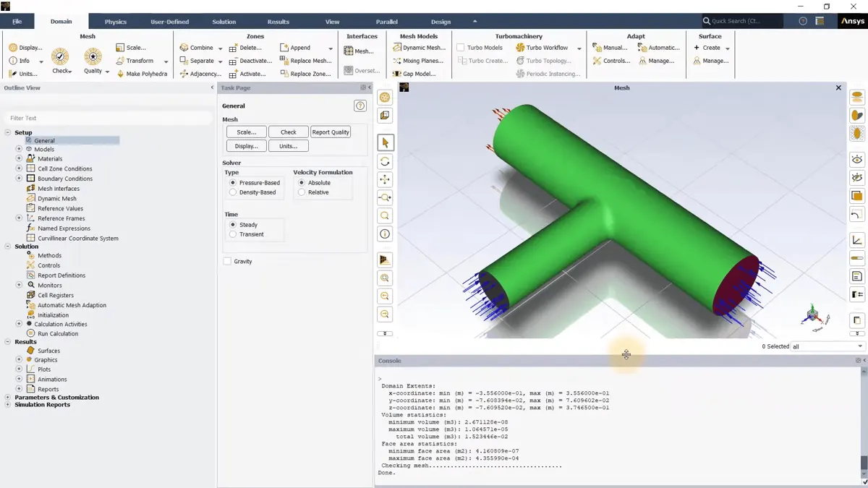Open the Adjacency zones tool
This screenshot has height=488, width=868.
[x=200, y=74]
